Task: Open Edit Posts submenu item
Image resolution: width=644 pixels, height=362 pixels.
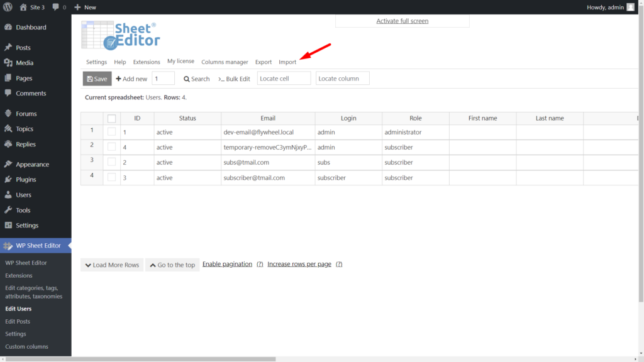Action: click(x=18, y=321)
